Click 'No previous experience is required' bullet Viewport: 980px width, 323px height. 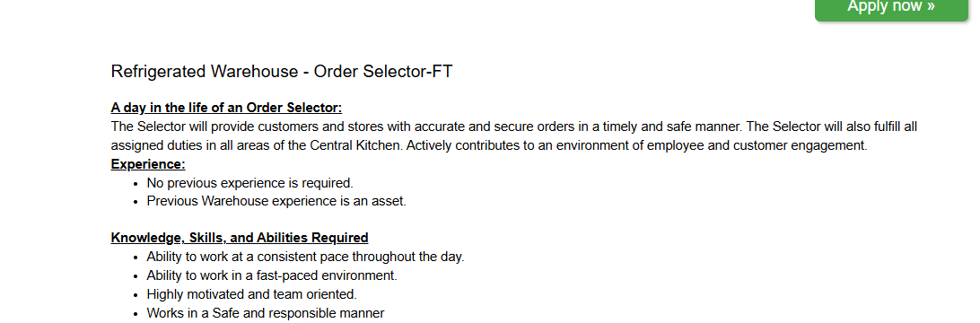250,183
